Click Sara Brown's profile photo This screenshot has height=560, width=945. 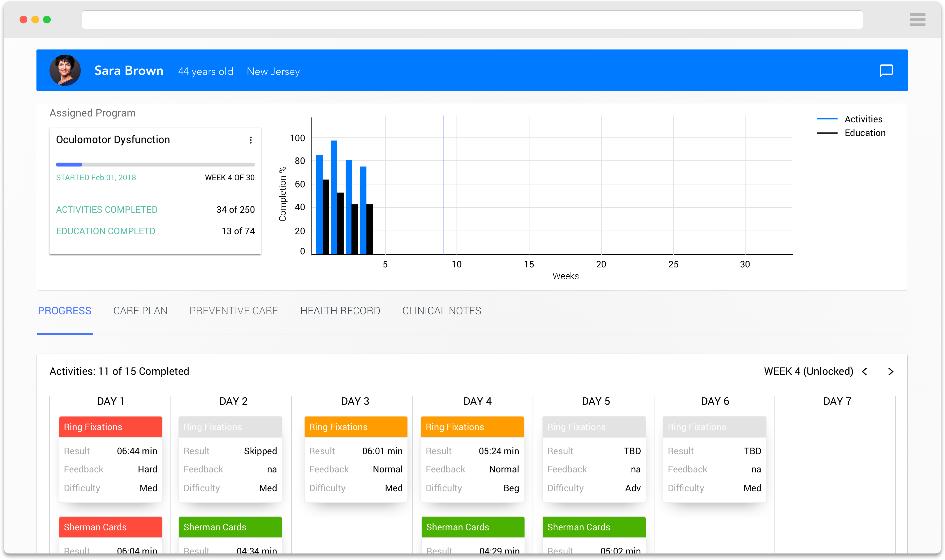(65, 70)
